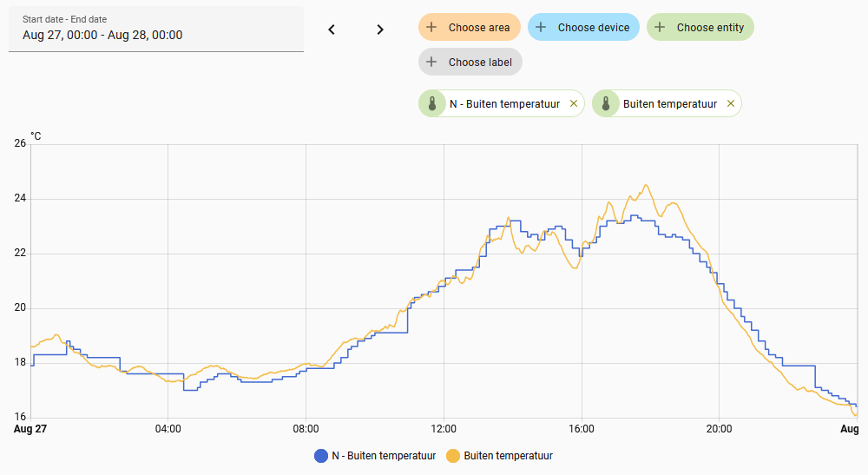Open the Choose label picker
Screen dimensions: 868x475
(480, 63)
